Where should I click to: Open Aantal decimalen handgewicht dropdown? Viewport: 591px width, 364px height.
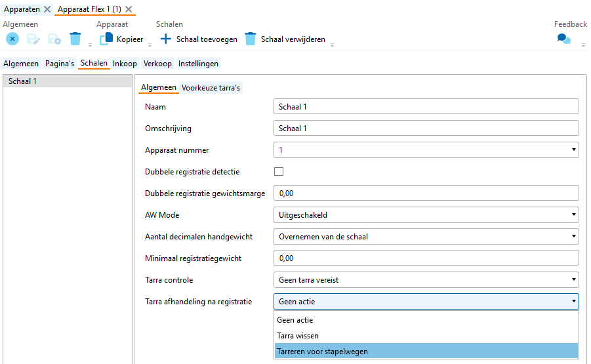pyautogui.click(x=573, y=236)
